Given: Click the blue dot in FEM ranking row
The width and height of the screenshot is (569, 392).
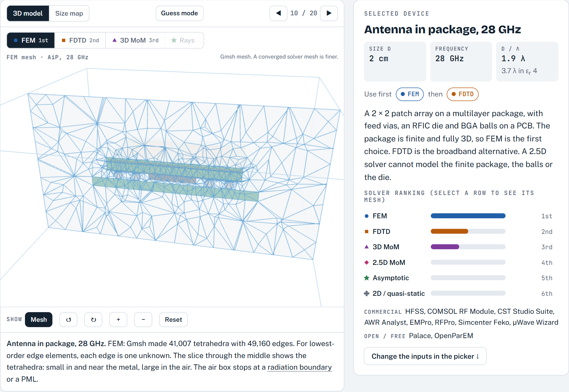Looking at the screenshot, I should pos(367,216).
